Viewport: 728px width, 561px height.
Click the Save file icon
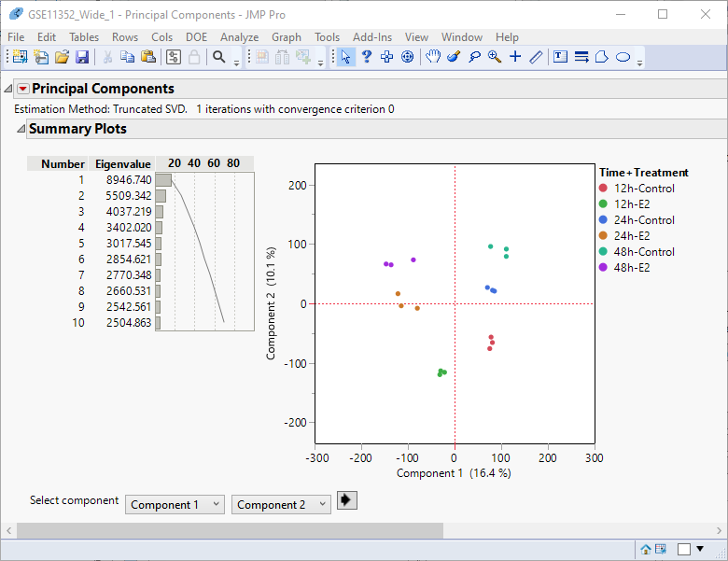[x=82, y=57]
